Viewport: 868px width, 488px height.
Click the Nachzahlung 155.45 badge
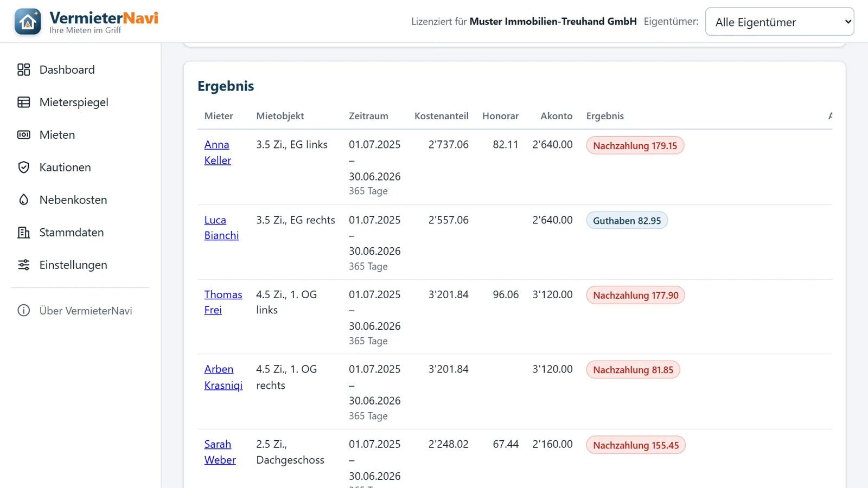[636, 445]
